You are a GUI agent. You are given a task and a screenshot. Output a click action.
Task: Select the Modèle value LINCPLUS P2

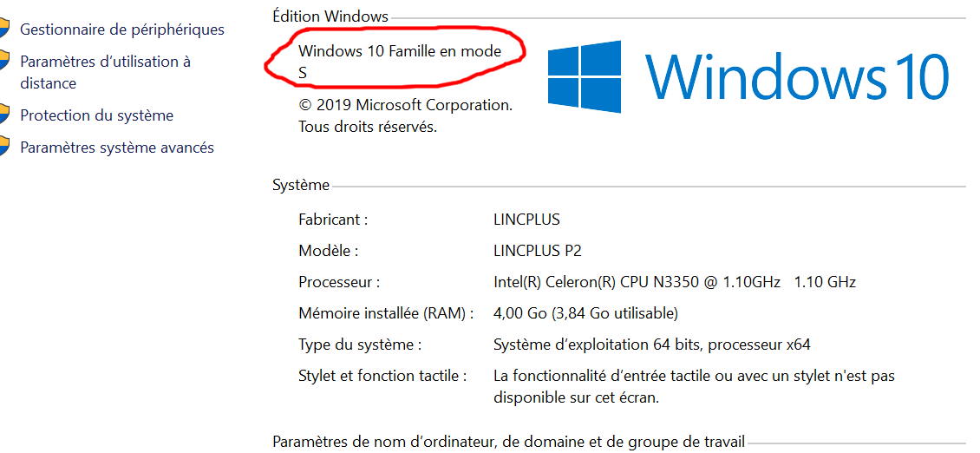pos(538,251)
